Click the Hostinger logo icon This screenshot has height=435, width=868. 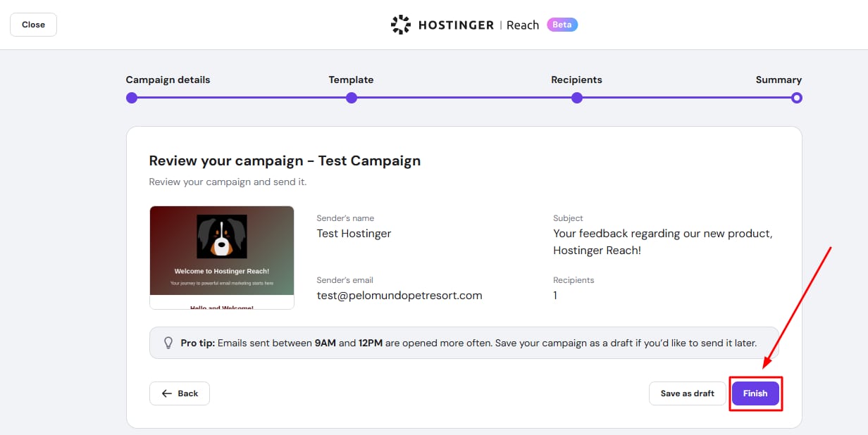pyautogui.click(x=401, y=25)
